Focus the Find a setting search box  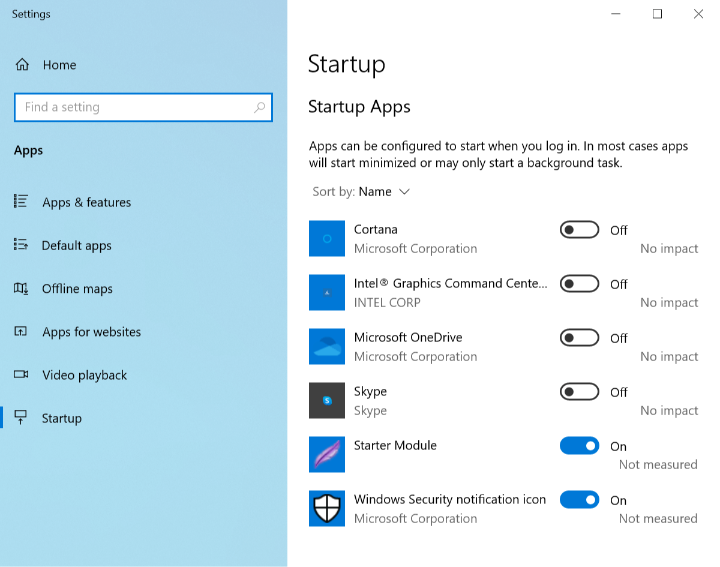click(143, 107)
